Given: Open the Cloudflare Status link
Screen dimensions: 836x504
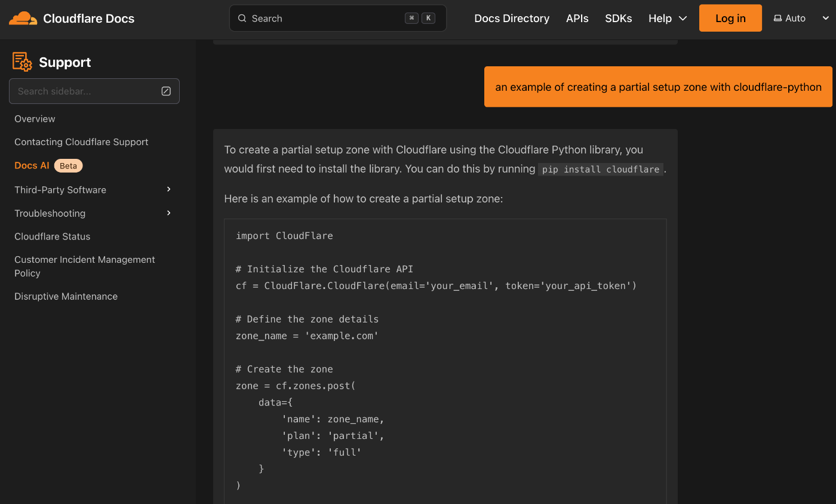Looking at the screenshot, I should (x=53, y=236).
